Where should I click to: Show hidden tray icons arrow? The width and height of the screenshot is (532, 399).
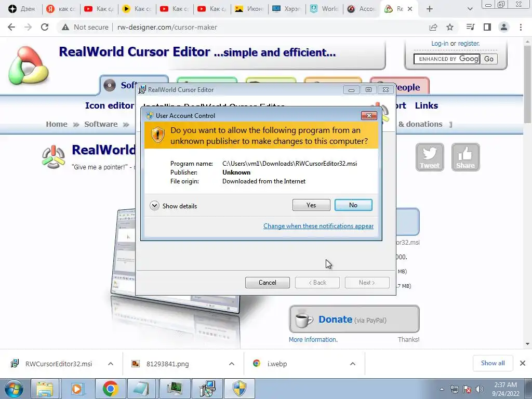442,390
